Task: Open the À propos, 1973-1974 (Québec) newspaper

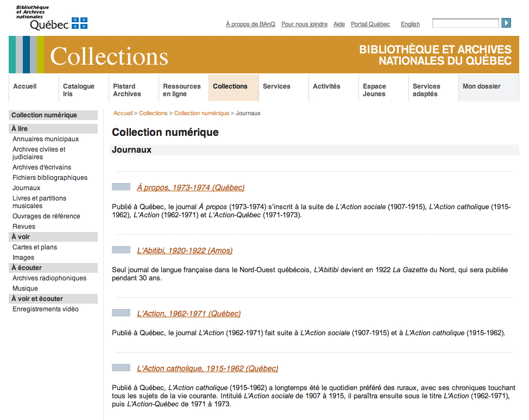Action: click(191, 187)
